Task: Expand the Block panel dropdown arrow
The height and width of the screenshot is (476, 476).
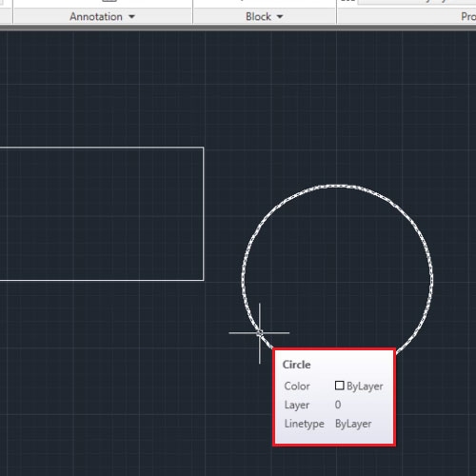Action: pos(280,17)
